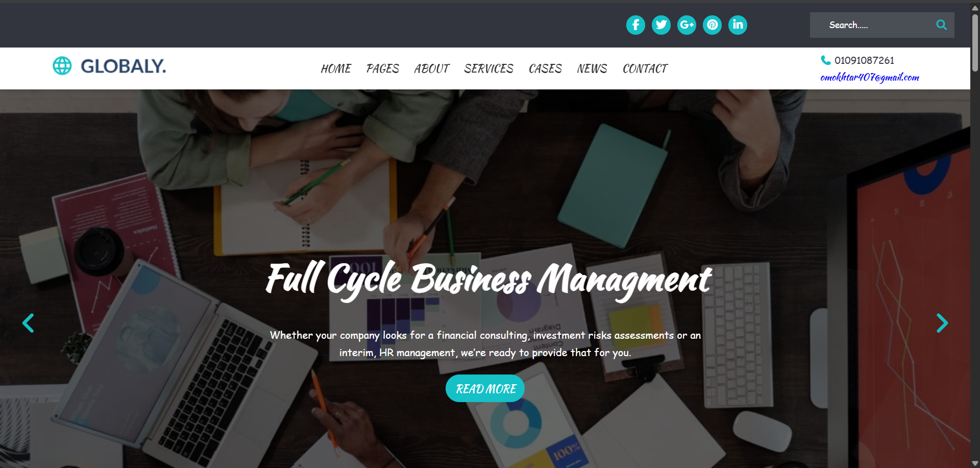The width and height of the screenshot is (980, 468).
Task: Open the Home menu item
Action: pyautogui.click(x=336, y=68)
